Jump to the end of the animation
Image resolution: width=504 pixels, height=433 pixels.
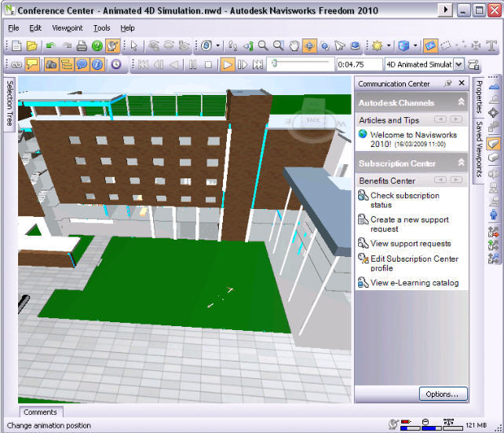(x=257, y=64)
